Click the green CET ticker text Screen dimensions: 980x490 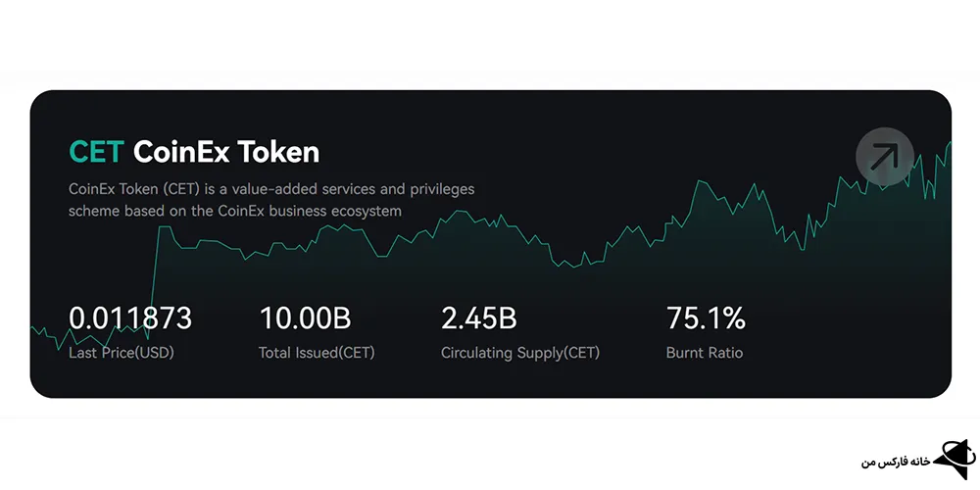coord(96,152)
